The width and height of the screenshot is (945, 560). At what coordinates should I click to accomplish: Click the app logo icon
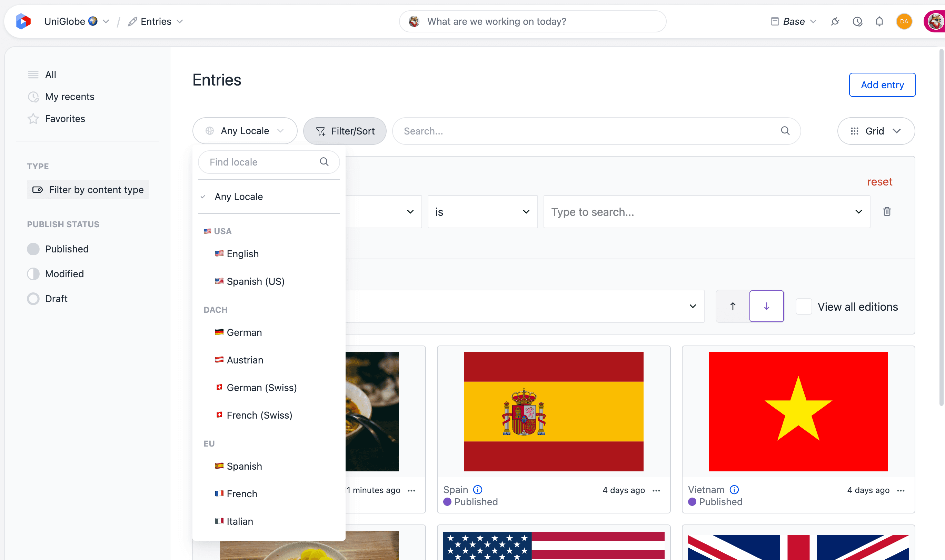[x=23, y=21]
